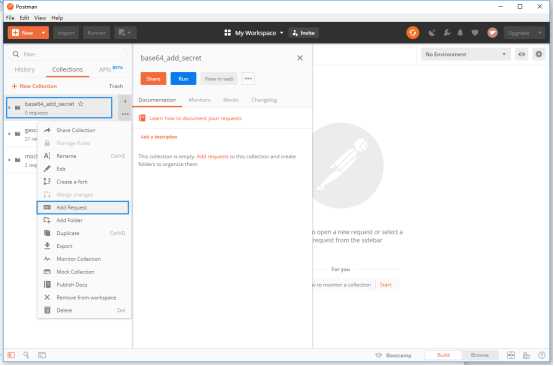Open the Help menu
The image size is (554, 366).
57,18
